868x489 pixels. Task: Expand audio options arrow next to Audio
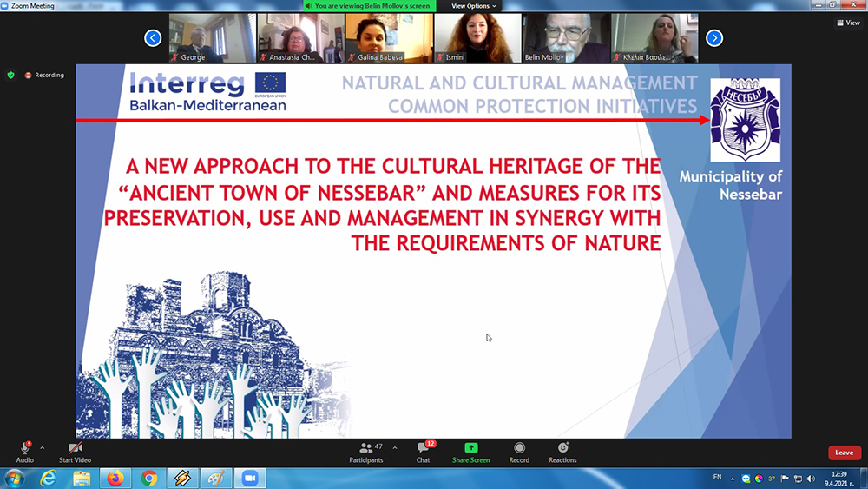coord(42,447)
